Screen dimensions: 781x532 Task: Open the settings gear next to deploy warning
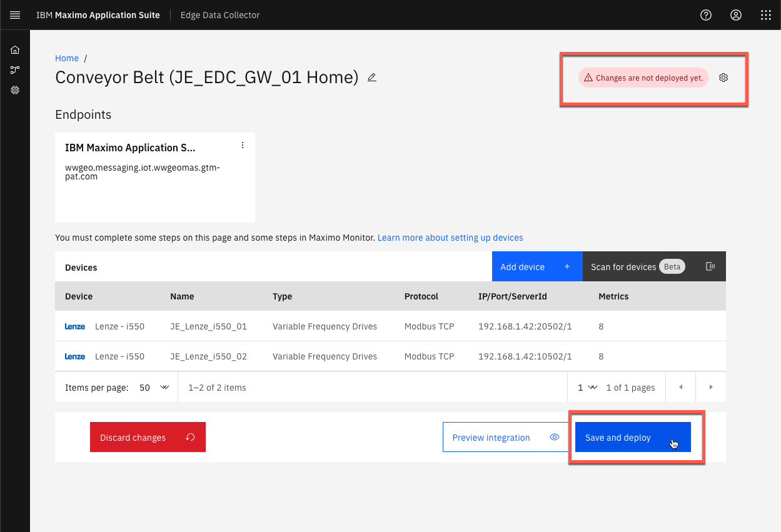coord(723,78)
